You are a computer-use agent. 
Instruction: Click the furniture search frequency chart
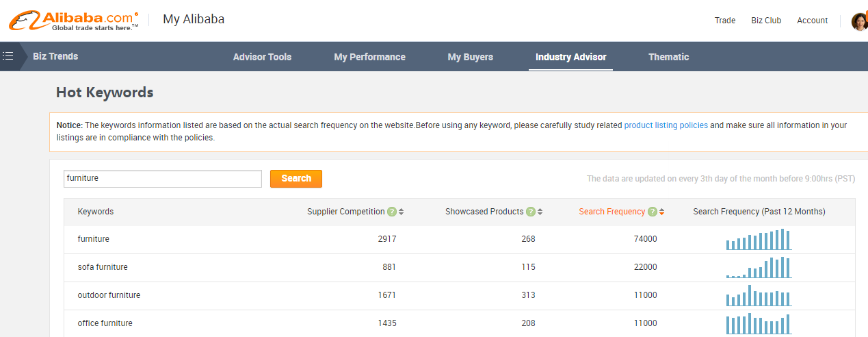(759, 240)
